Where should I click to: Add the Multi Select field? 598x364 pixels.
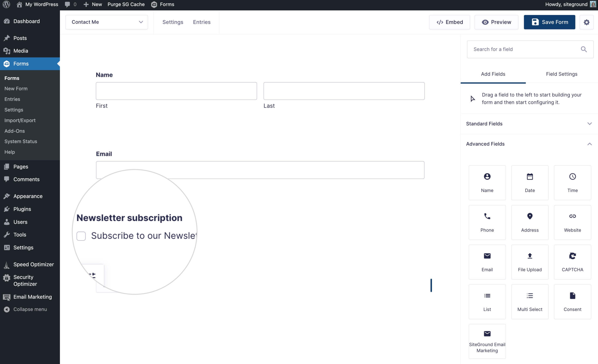pyautogui.click(x=530, y=302)
